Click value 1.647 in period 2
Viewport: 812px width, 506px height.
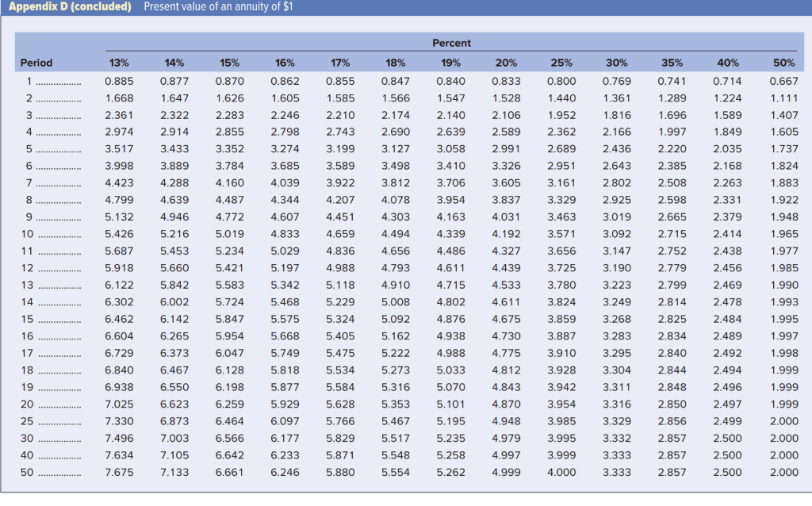point(174,98)
